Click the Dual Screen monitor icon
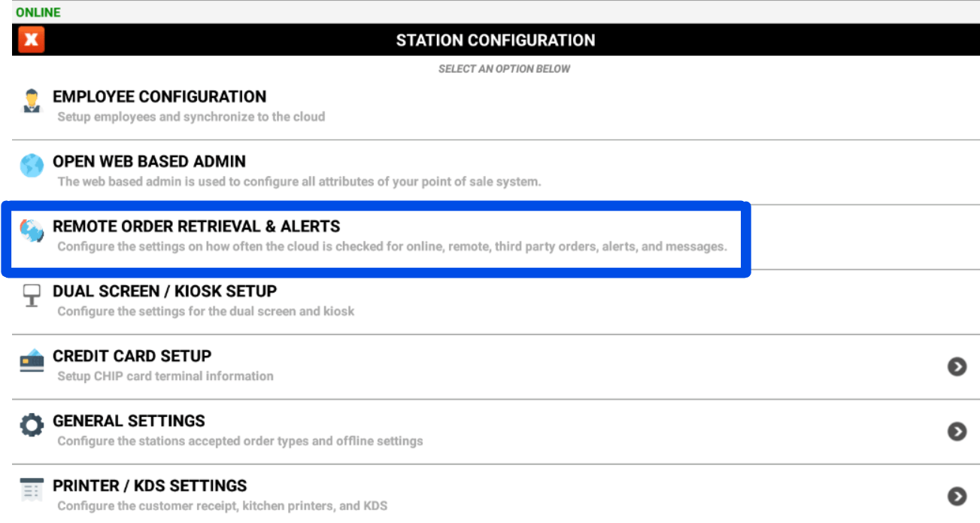The image size is (980, 523). pyautogui.click(x=32, y=296)
